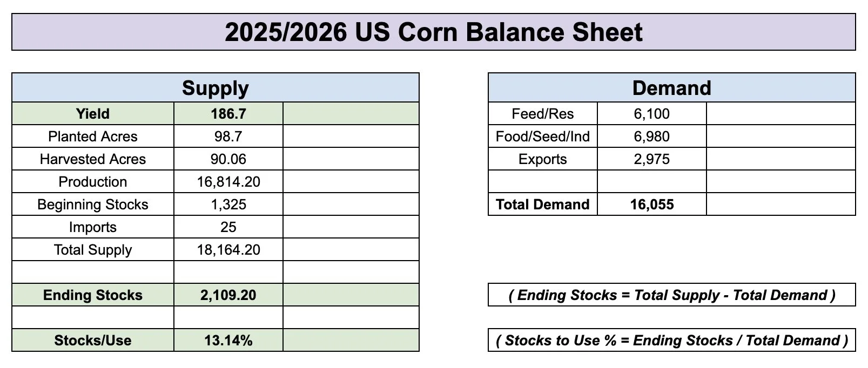Click the Ending Stocks formula note

[x=672, y=295]
